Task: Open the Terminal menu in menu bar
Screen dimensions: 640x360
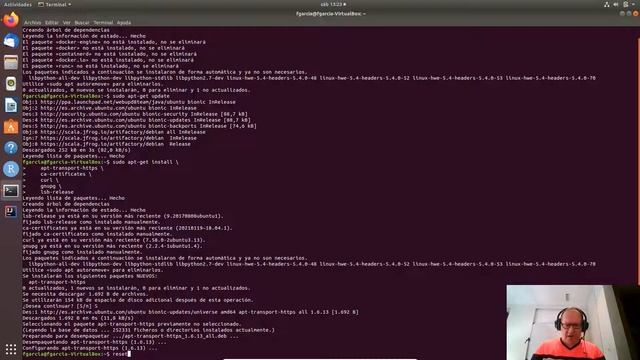Action: pyautogui.click(x=103, y=22)
